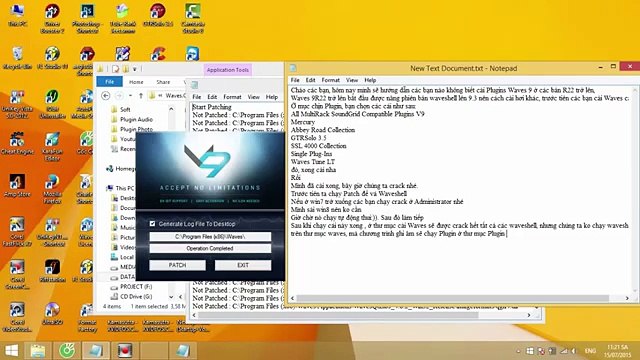Click horizontal scrollbar thumb in New Text Document Notepad

[452, 298]
